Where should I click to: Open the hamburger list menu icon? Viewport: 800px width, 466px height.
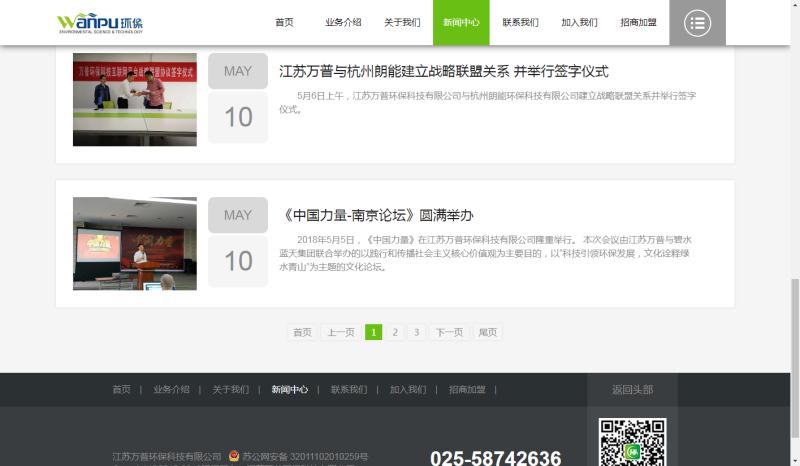coord(697,22)
